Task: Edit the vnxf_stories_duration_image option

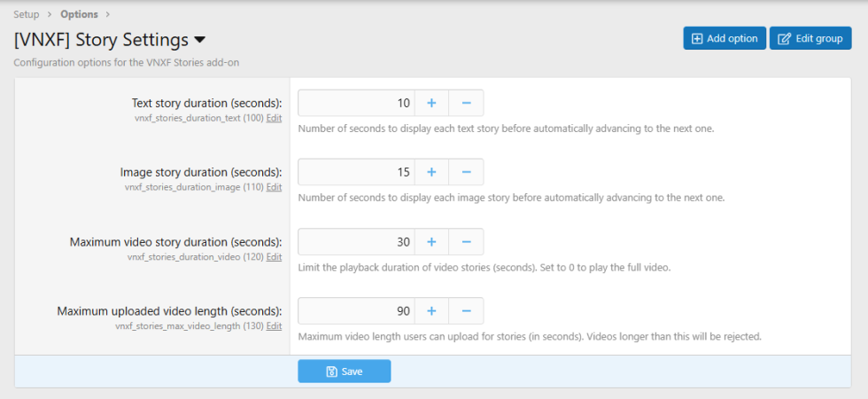Action: pyautogui.click(x=274, y=187)
